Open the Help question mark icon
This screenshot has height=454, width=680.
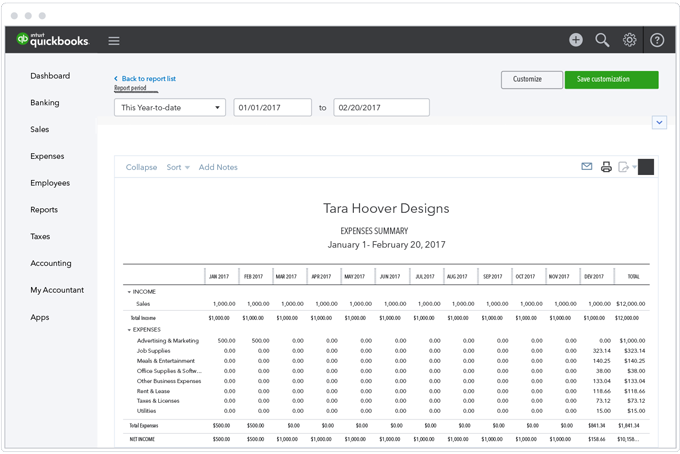pyautogui.click(x=657, y=40)
